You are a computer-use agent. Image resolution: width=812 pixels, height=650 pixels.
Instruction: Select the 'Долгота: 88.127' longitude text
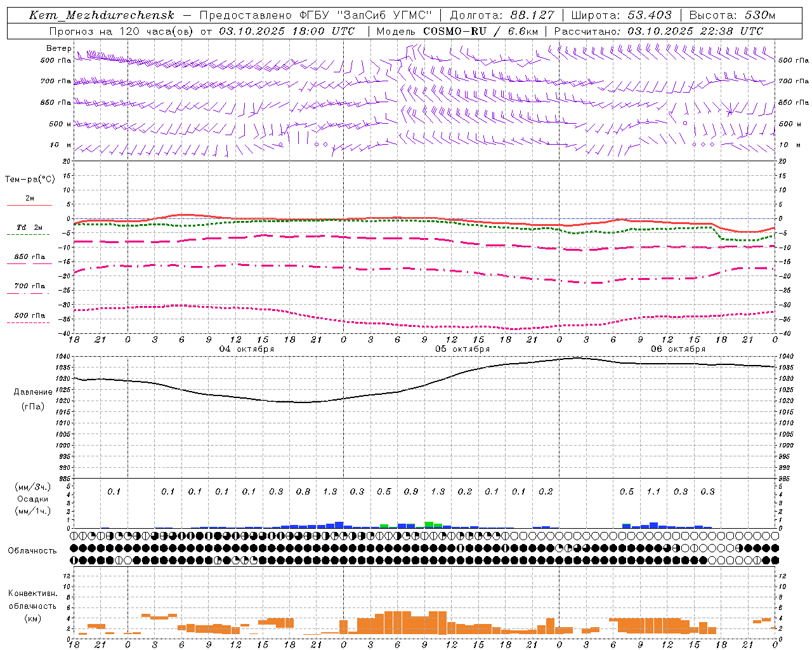(502, 15)
